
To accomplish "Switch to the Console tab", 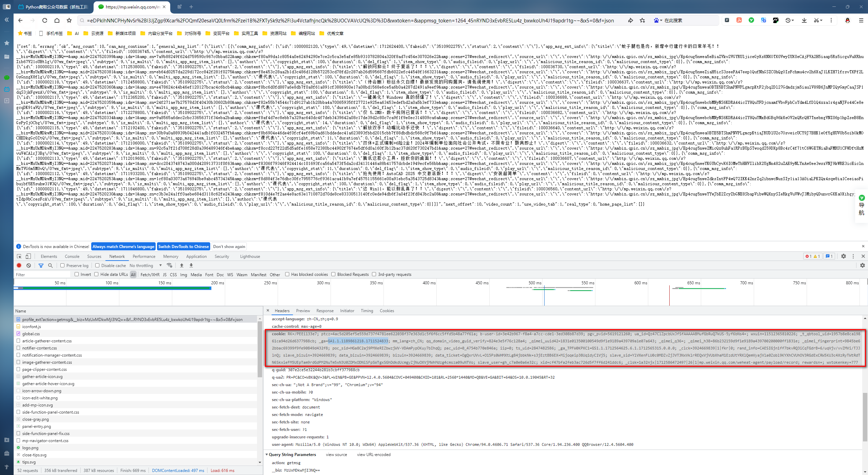I will pos(72,256).
